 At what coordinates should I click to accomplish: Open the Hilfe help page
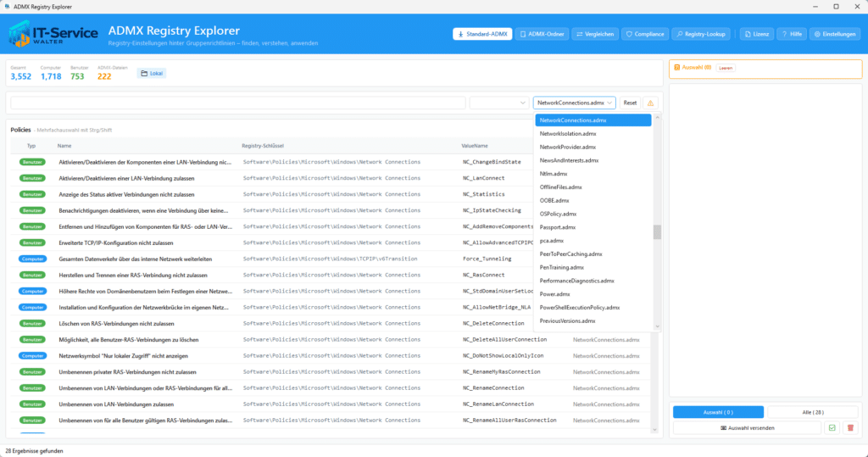[792, 34]
